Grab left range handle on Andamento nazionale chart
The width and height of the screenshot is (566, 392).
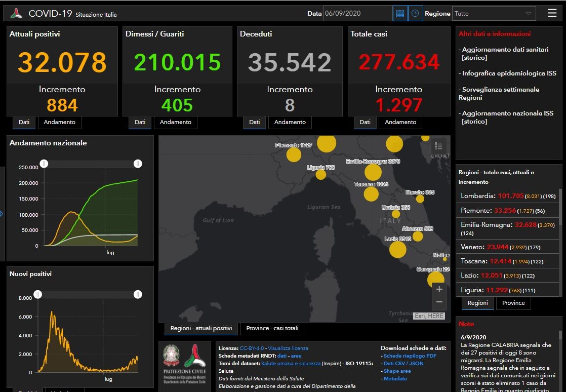[x=44, y=164]
